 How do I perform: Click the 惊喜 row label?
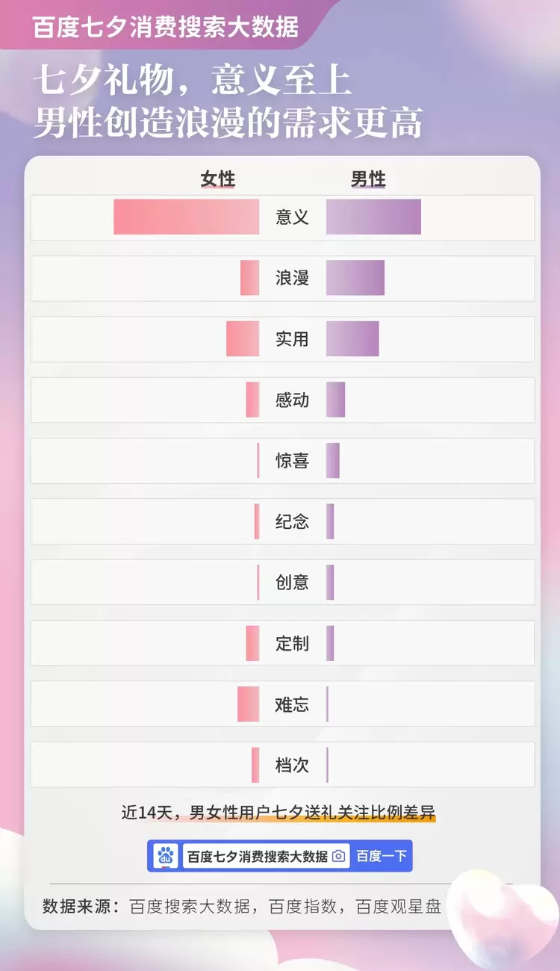coord(292,461)
